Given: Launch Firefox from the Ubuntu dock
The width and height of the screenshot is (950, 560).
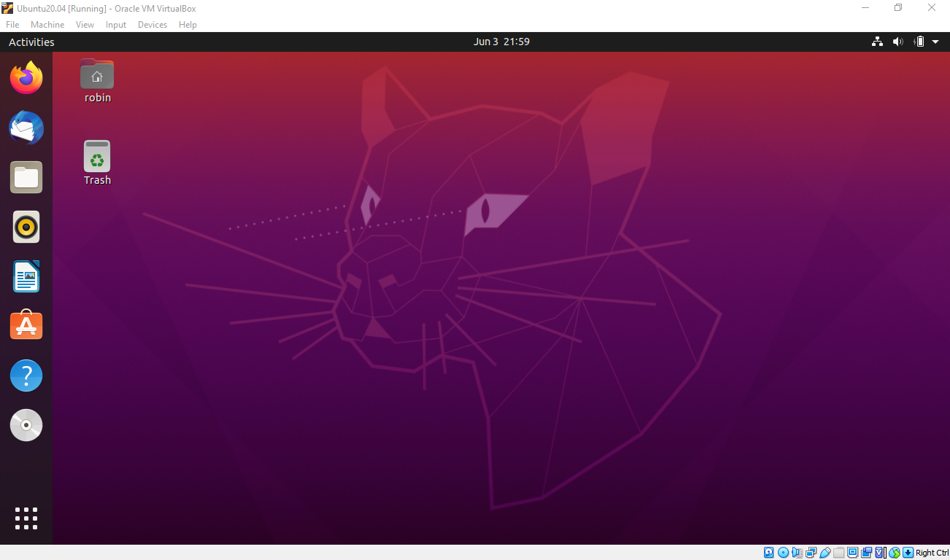Looking at the screenshot, I should 26,78.
